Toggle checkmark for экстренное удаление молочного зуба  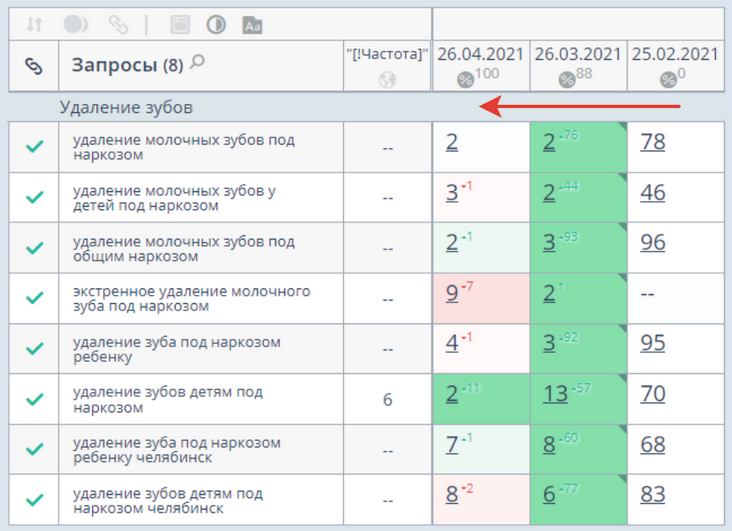(35, 297)
